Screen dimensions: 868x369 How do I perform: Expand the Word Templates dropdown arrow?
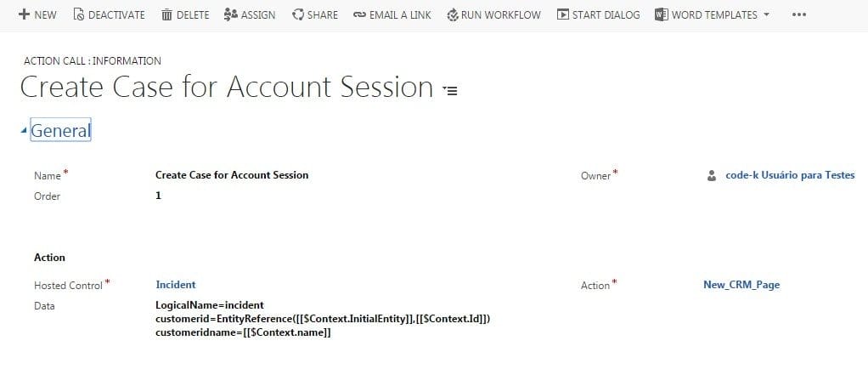[767, 14]
